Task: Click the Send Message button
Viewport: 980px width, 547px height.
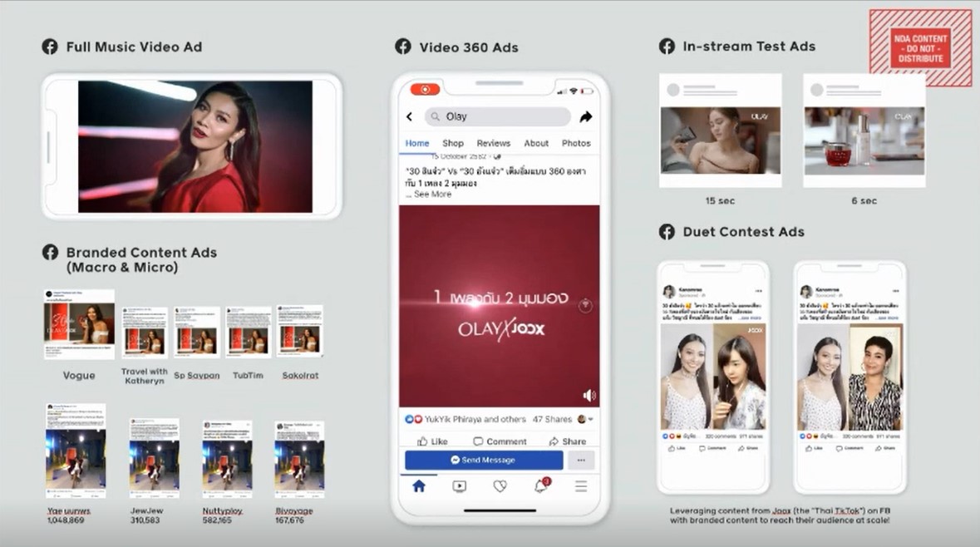Action: (x=484, y=460)
